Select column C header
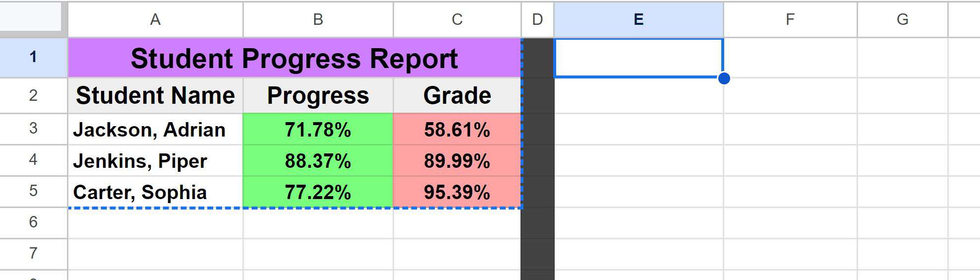This screenshot has height=280, width=980. (457, 19)
